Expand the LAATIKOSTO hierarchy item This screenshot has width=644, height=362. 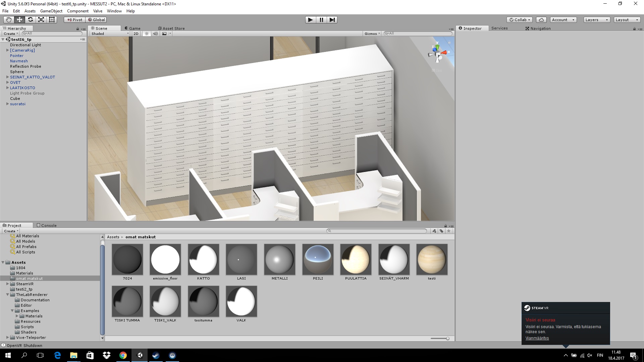7,87
